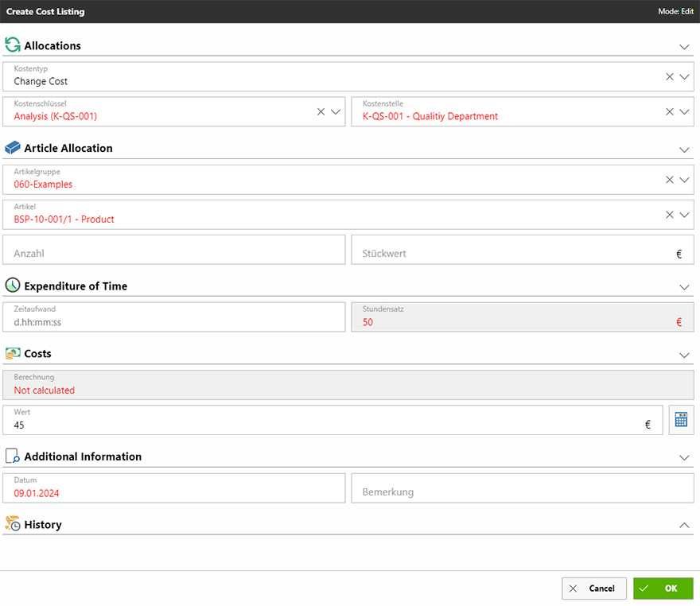Clear the Kostentyp field with X icon
The width and height of the screenshot is (700, 606).
670,76
